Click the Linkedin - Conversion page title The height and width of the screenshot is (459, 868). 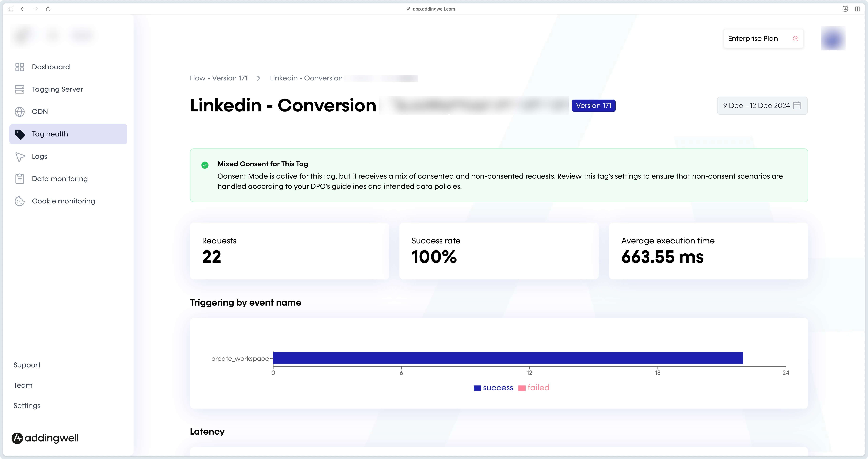[283, 105]
